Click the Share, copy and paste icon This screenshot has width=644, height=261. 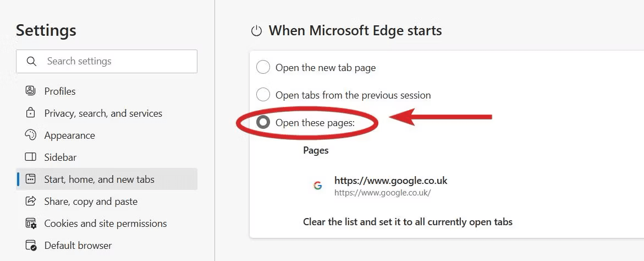point(30,201)
